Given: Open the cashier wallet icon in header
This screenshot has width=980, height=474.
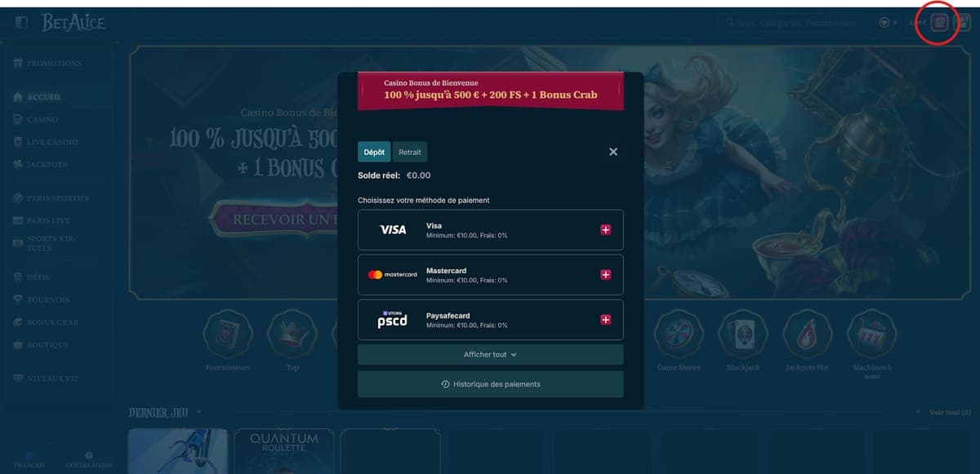Looking at the screenshot, I should (x=940, y=23).
